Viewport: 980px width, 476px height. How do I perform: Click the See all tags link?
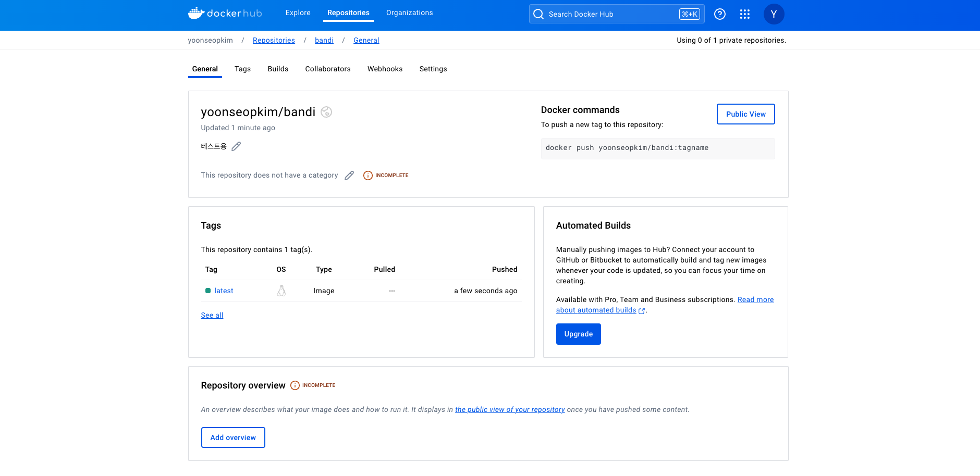212,315
